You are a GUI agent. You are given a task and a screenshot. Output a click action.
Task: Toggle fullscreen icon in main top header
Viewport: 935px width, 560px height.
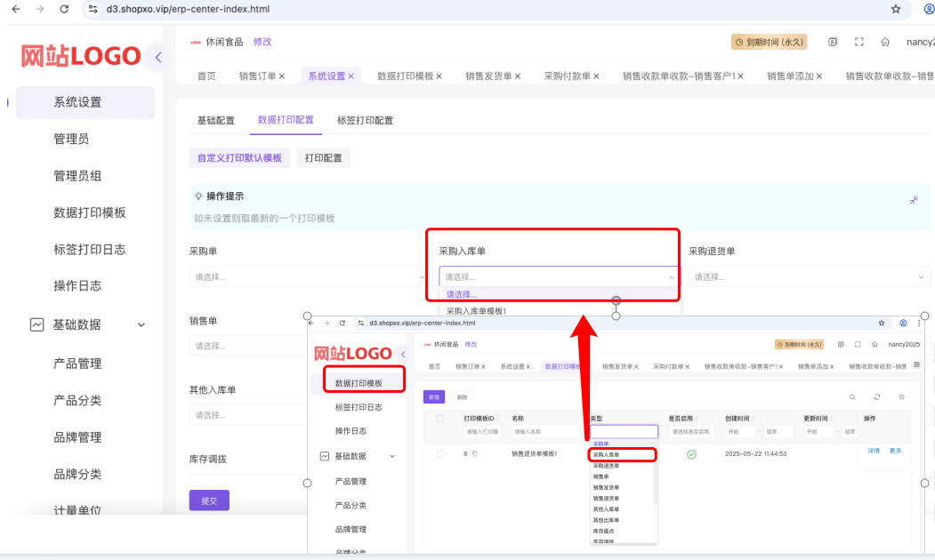point(859,42)
